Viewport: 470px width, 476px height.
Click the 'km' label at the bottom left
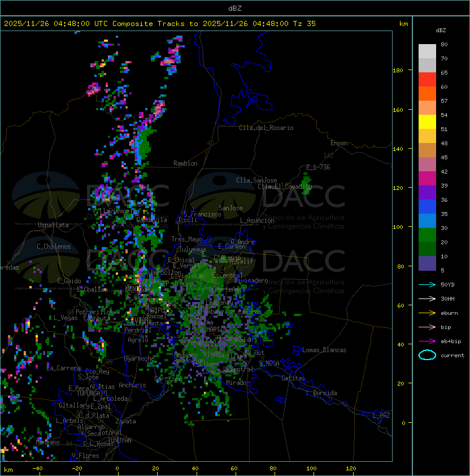coord(8,470)
